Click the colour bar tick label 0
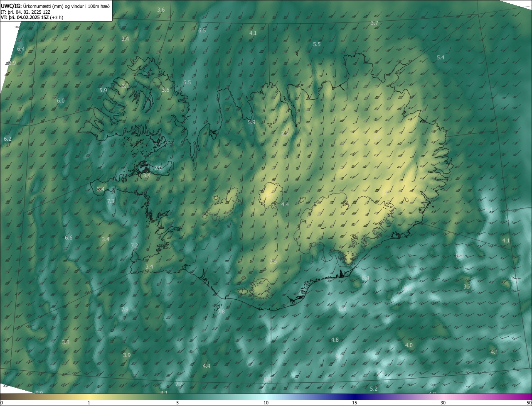The width and height of the screenshot is (532, 406). (x=2, y=403)
